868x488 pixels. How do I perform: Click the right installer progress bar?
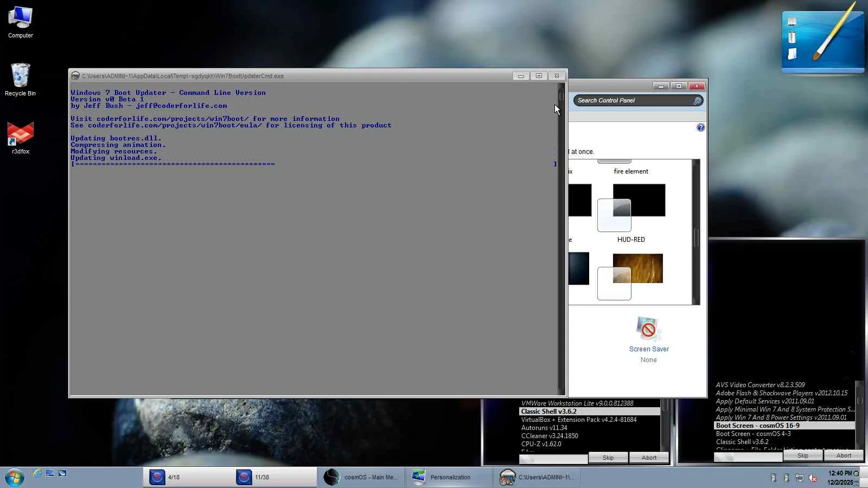pyautogui.click(x=748, y=457)
